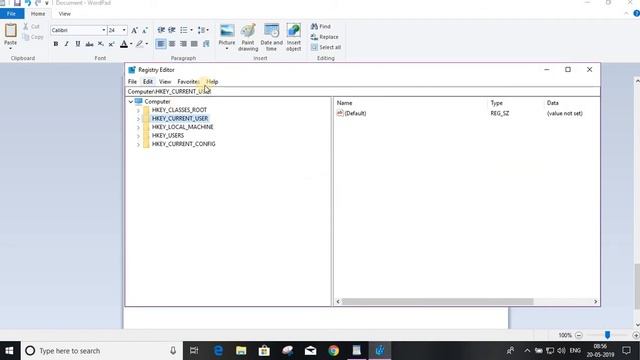Image resolution: width=640 pixels, height=360 pixels.
Task: Click Find in WordPad Editing group
Action: coord(321,27)
